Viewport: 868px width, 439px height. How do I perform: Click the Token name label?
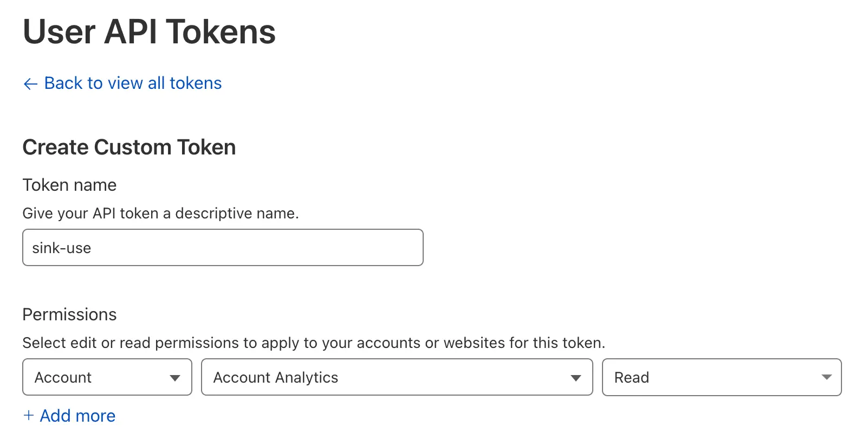coord(69,185)
